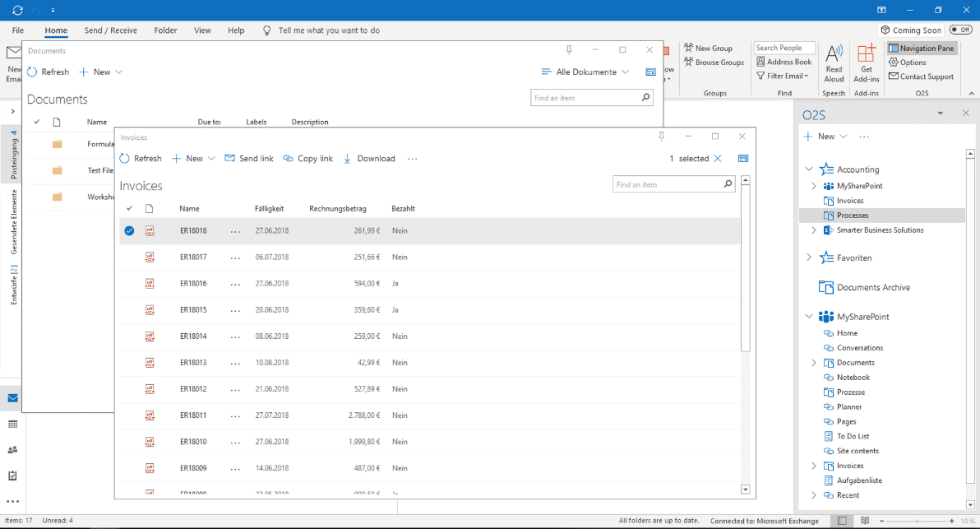Screen dimensions: 980x529
Task: Click New Group button
Action: tap(708, 49)
